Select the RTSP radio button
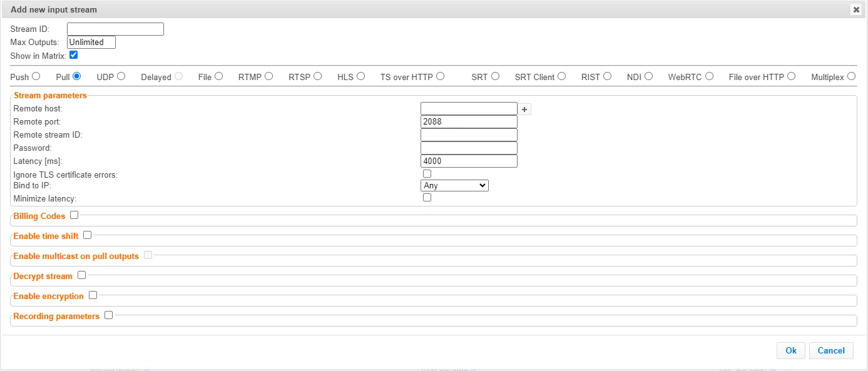Screen dimensions: 868x371 [x=318, y=76]
